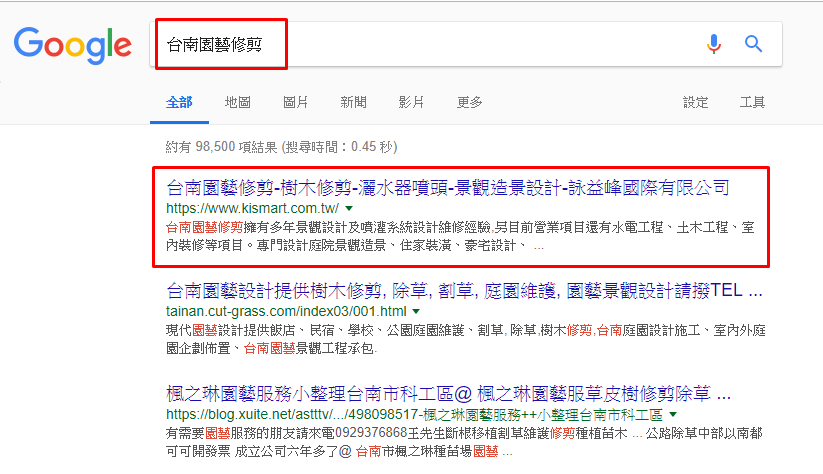The height and width of the screenshot is (474, 823).
Task: Click the https://www.kismart.com.tw/ URL
Action: click(252, 208)
